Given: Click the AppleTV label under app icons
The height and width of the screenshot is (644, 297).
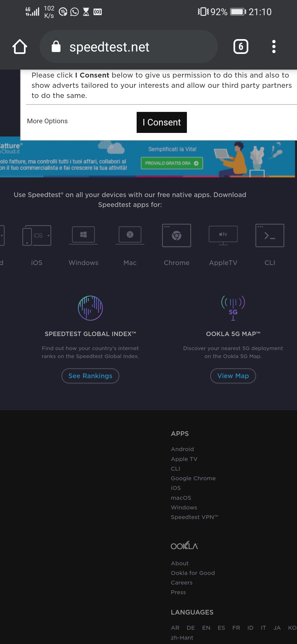Looking at the screenshot, I should (223, 263).
